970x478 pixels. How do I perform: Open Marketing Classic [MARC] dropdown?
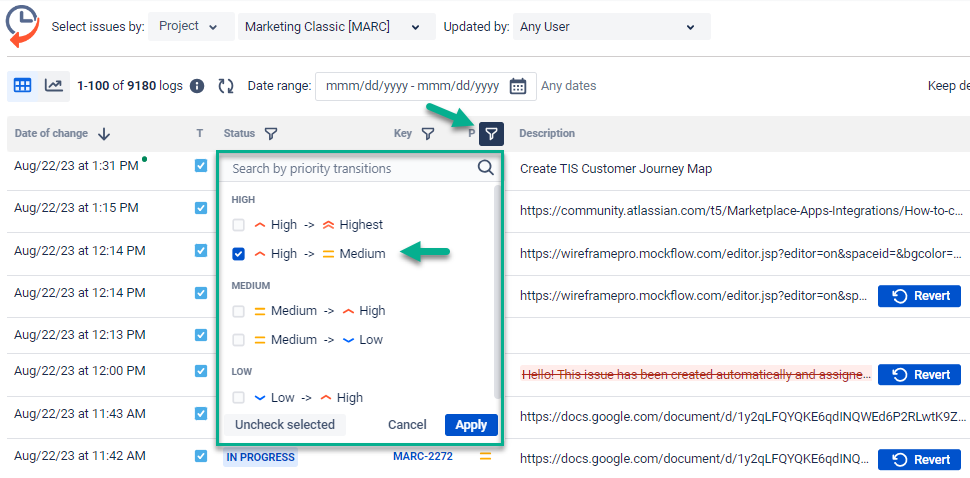click(x=337, y=27)
